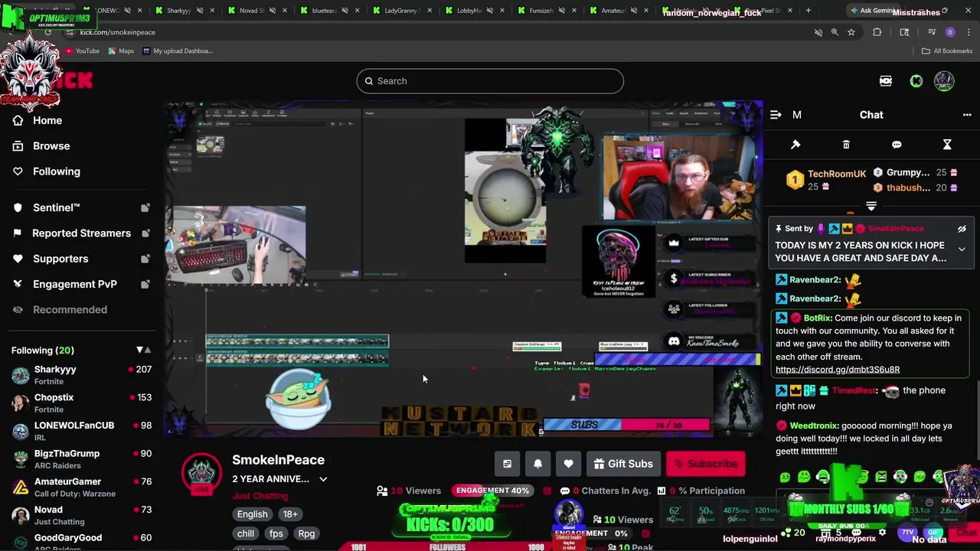
Task: Click the channel panel card icon button
Action: (507, 464)
